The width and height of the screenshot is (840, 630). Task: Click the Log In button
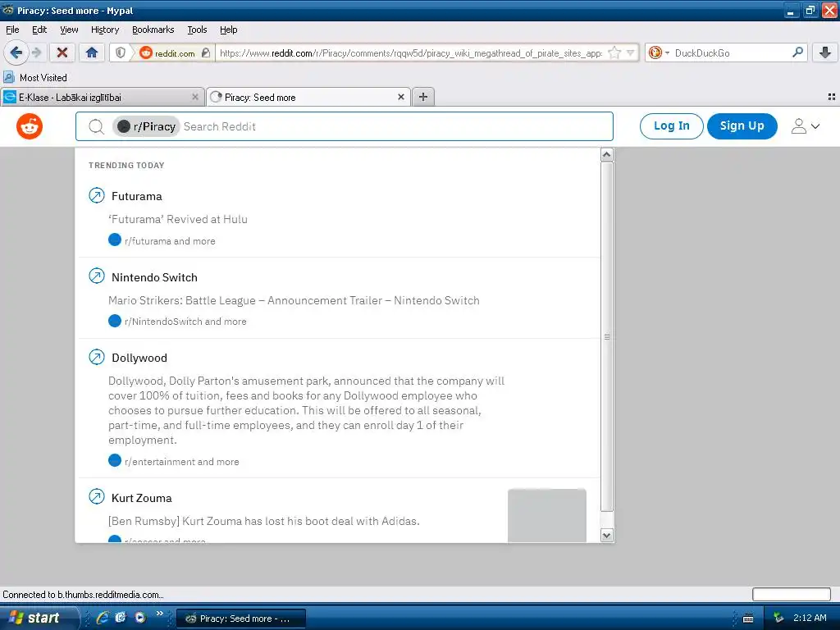671,126
